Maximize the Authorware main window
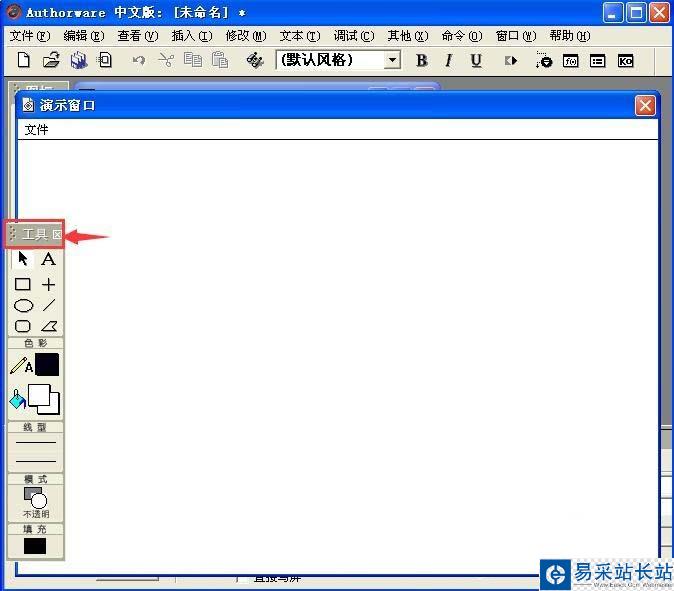Image resolution: width=674 pixels, height=591 pixels. (x=636, y=13)
